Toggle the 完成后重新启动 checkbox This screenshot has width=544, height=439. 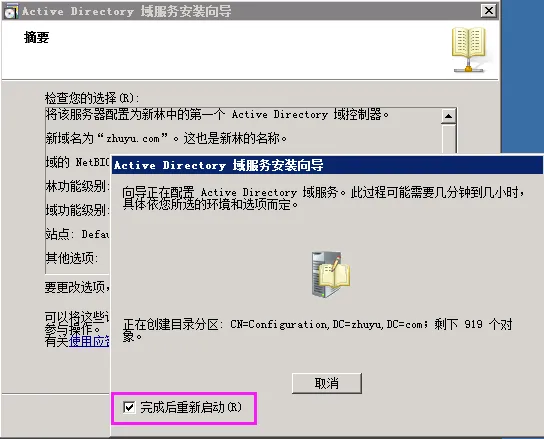click(x=129, y=407)
